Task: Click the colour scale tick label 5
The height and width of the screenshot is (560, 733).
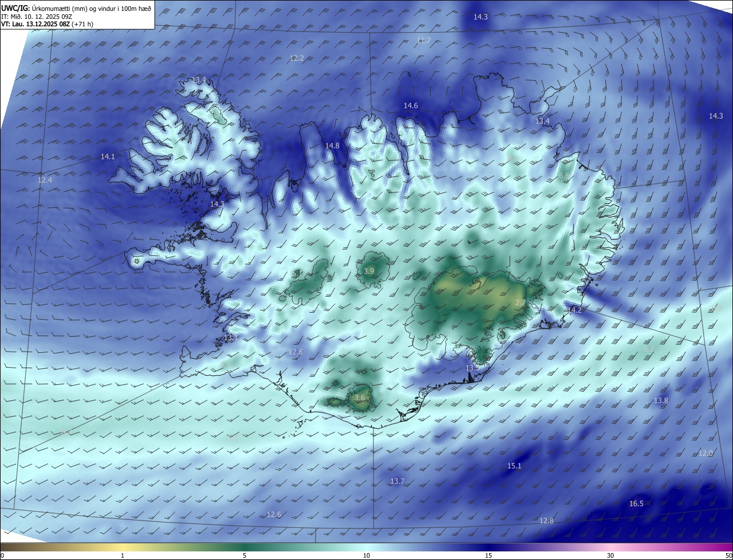Action: 245,555
